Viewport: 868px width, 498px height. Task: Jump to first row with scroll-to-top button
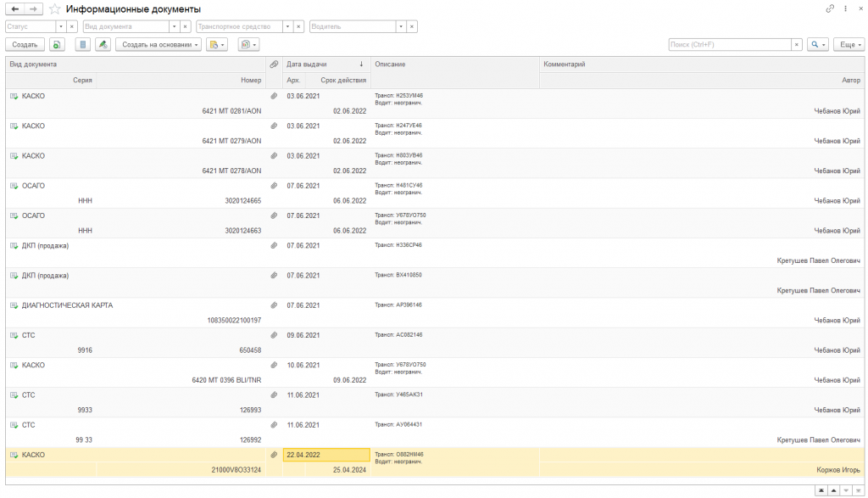(821, 490)
